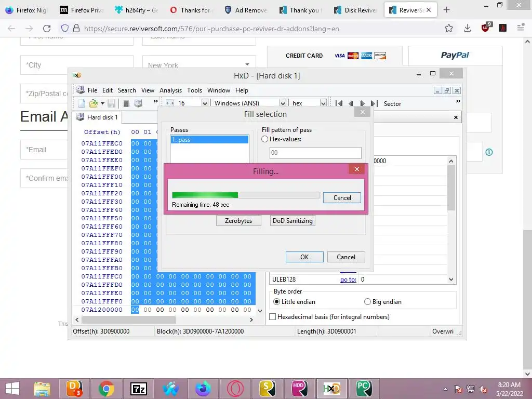Cancel the Filling progress operation

[x=342, y=198]
